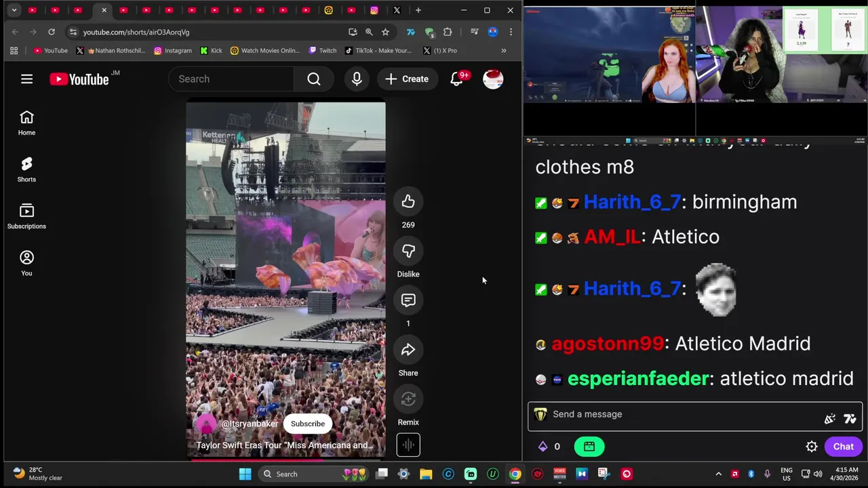Open the weather widget showing 28°C
This screenshot has width=868, height=488.
[38, 474]
